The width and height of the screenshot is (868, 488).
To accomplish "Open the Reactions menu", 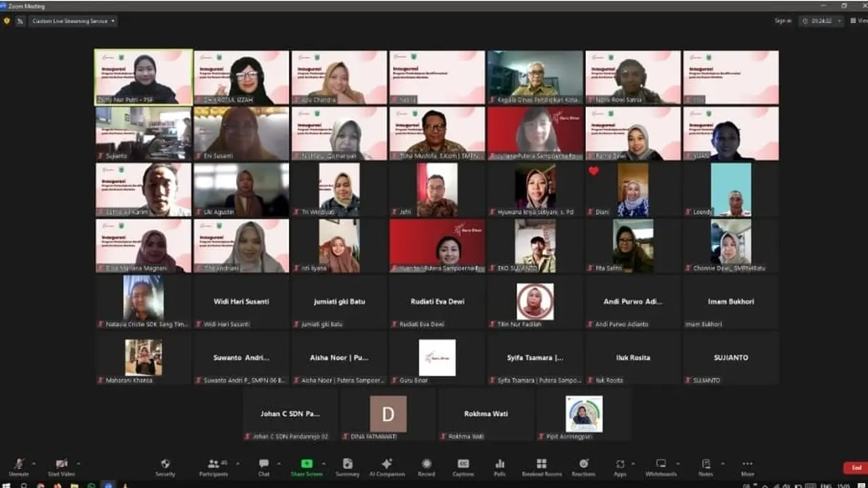I will [583, 467].
